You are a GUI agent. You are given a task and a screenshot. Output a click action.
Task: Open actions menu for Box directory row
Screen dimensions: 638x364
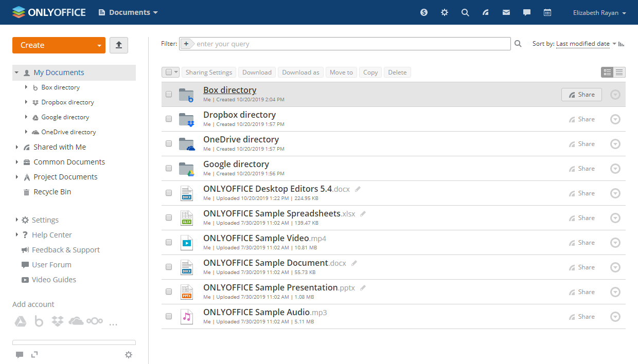pyautogui.click(x=615, y=95)
